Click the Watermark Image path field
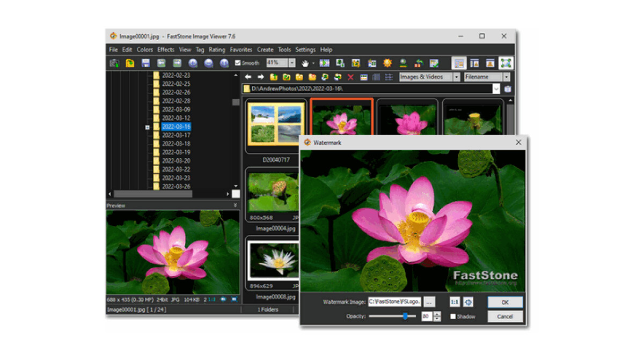 click(x=395, y=302)
